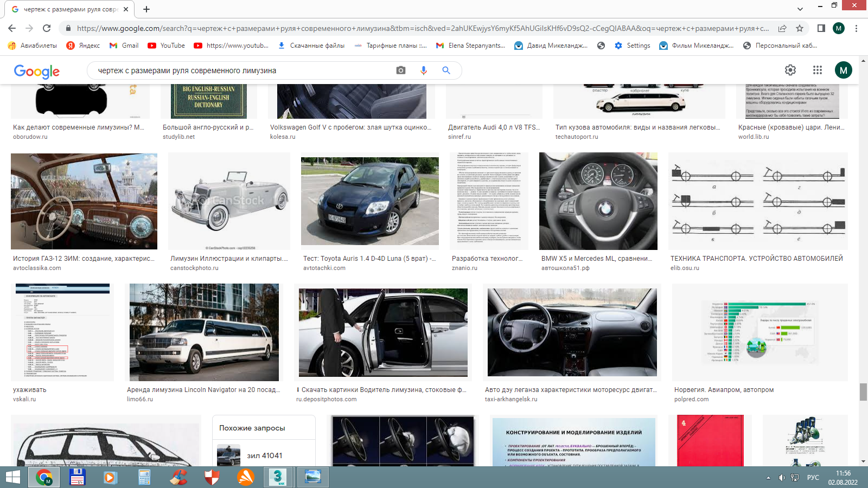Open the tab search dropdown arrow
Viewport: 868px width, 488px height.
point(800,9)
